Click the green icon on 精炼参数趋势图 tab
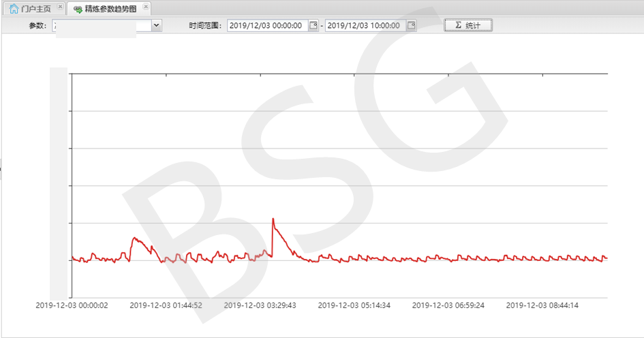644x338 pixels. point(78,9)
